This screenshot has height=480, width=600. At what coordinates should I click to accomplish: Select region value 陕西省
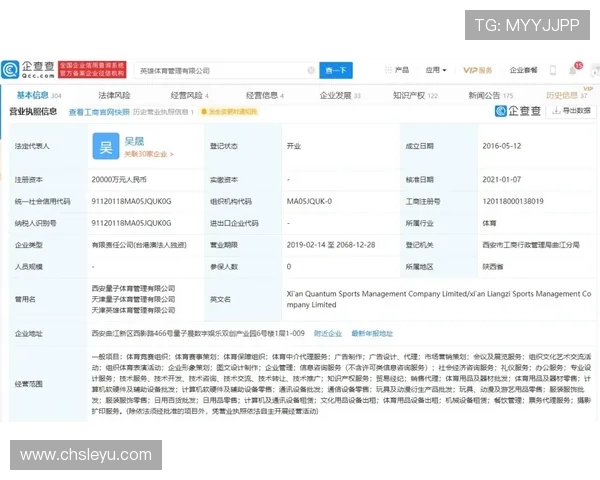click(492, 267)
